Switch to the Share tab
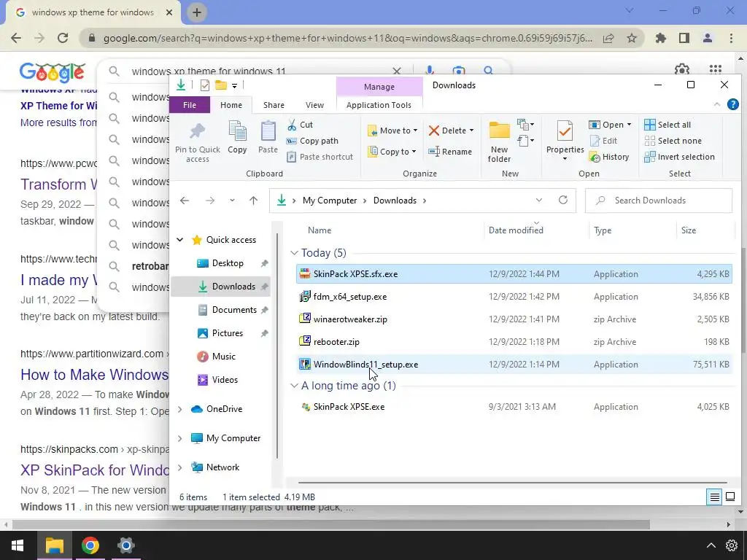The height and width of the screenshot is (560, 747). point(274,105)
